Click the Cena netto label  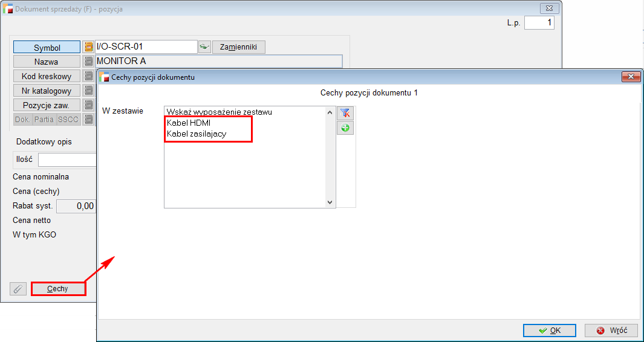click(x=31, y=220)
